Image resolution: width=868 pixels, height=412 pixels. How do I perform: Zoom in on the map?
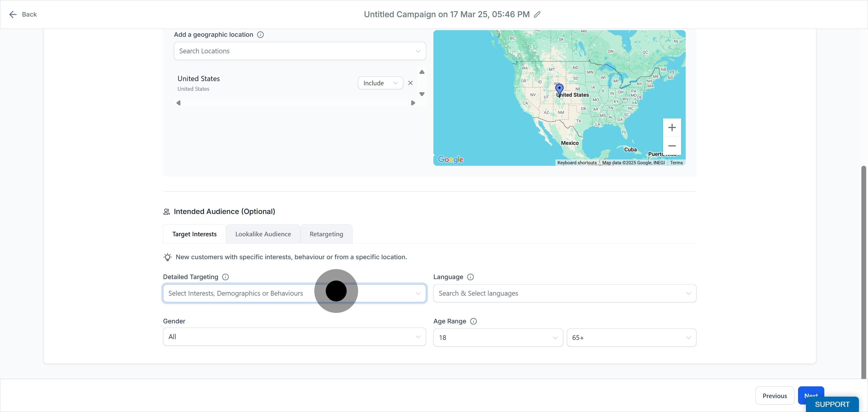tap(671, 128)
